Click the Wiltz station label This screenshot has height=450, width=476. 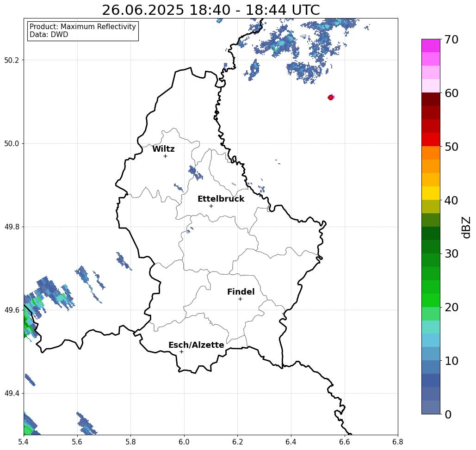point(163,149)
